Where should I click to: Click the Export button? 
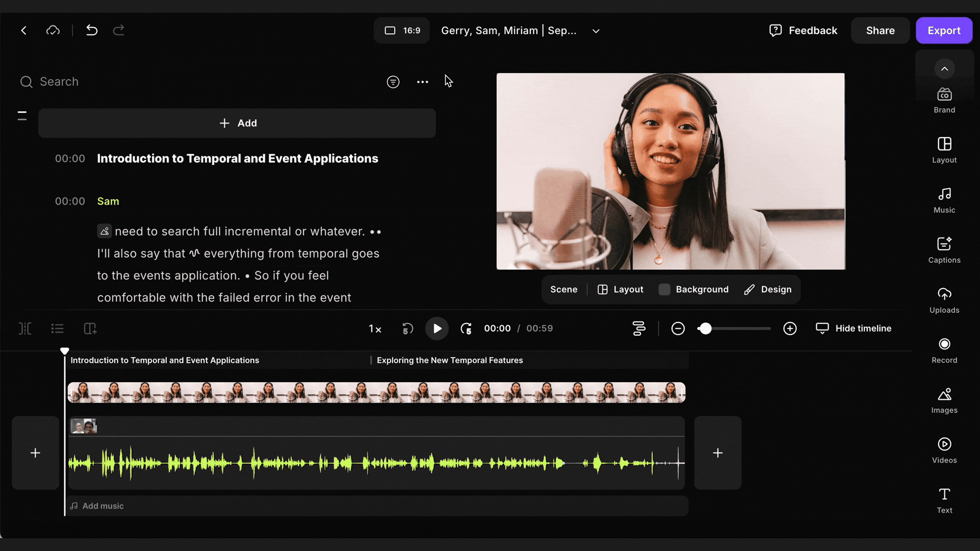tap(943, 31)
